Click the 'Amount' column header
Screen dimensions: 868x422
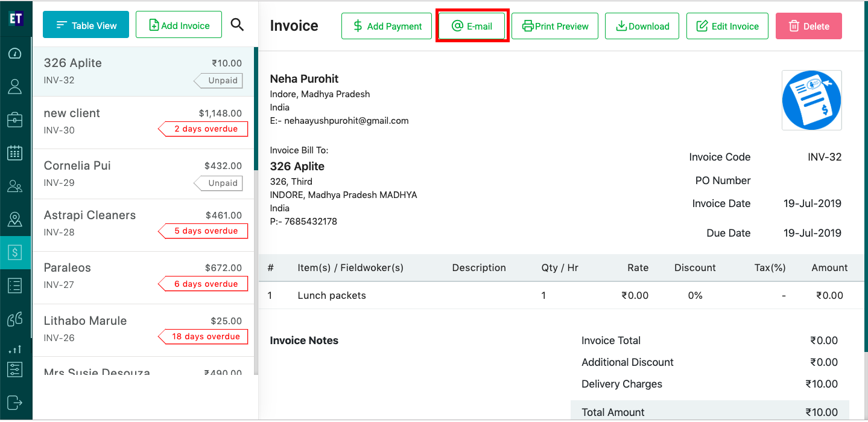click(829, 267)
